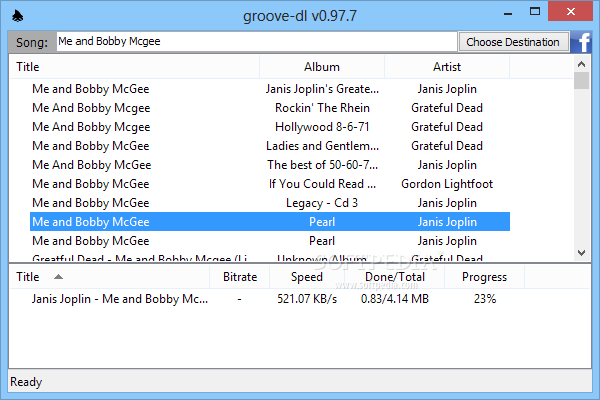Maximize the groove-dl window
The height and width of the screenshot is (400, 600).
point(535,12)
